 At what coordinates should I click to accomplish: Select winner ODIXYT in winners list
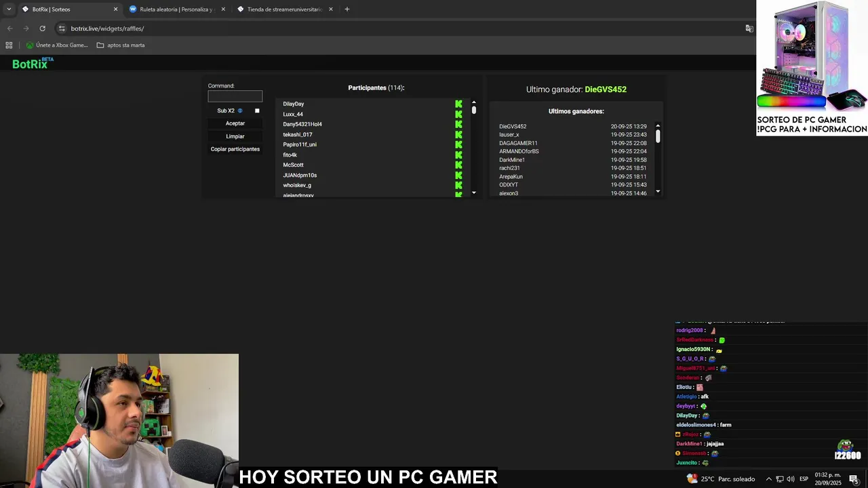[509, 185]
